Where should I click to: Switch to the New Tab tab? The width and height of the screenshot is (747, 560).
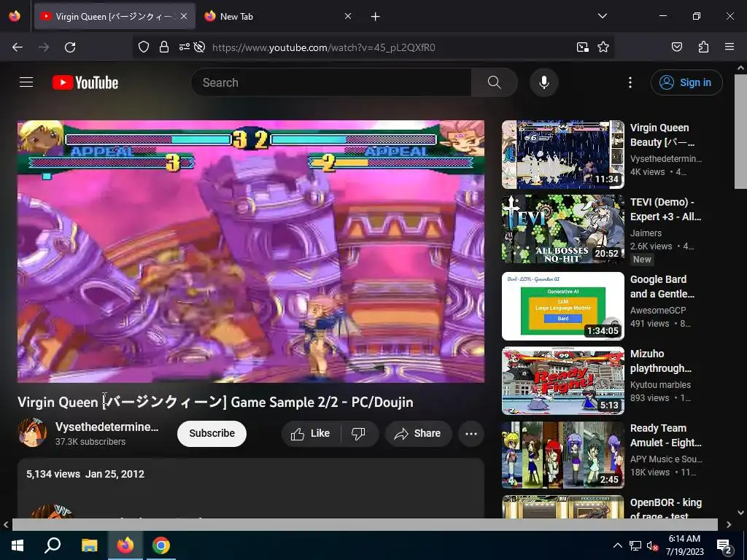276,17
